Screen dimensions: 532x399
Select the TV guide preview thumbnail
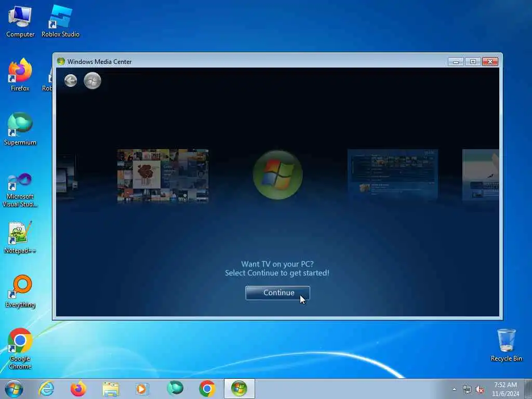click(393, 175)
